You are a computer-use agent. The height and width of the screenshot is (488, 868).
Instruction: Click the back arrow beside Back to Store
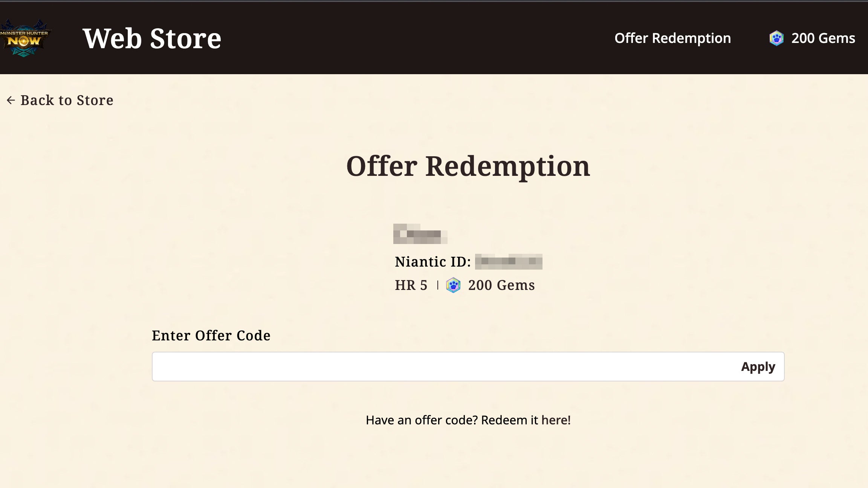coord(11,100)
